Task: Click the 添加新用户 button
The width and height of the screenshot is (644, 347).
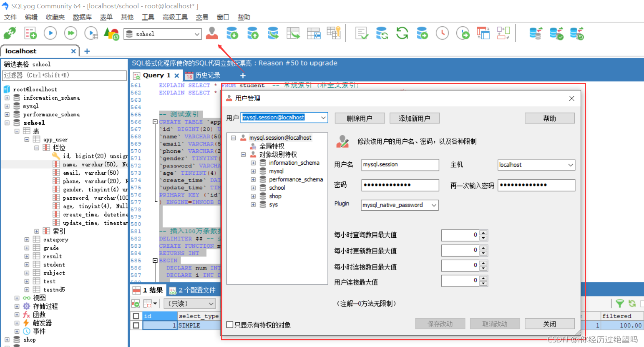Action: tap(415, 118)
